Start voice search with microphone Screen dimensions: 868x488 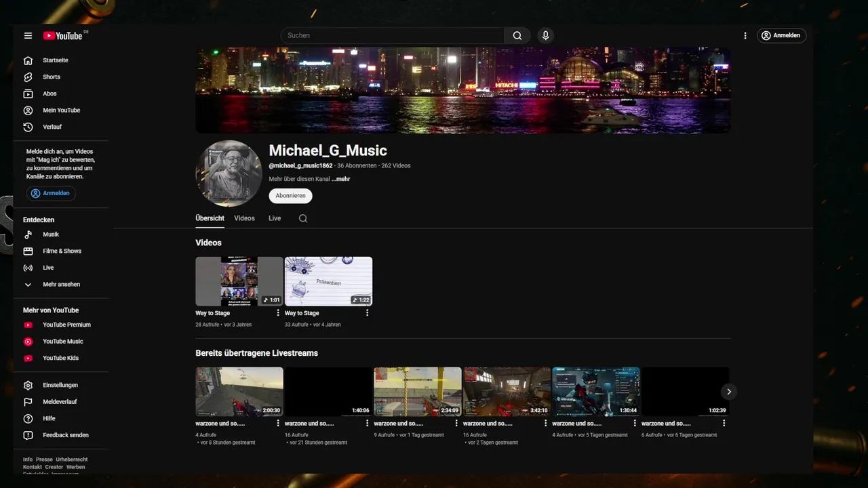[545, 36]
